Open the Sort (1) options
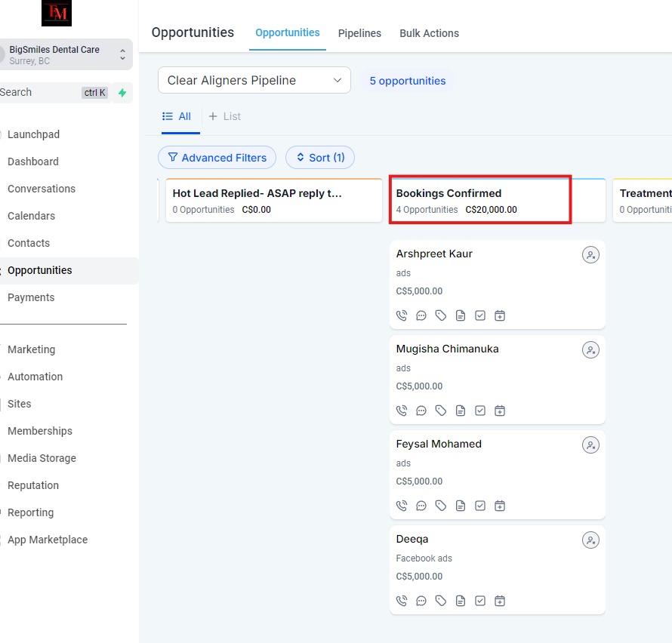672x643 pixels. 319,158
